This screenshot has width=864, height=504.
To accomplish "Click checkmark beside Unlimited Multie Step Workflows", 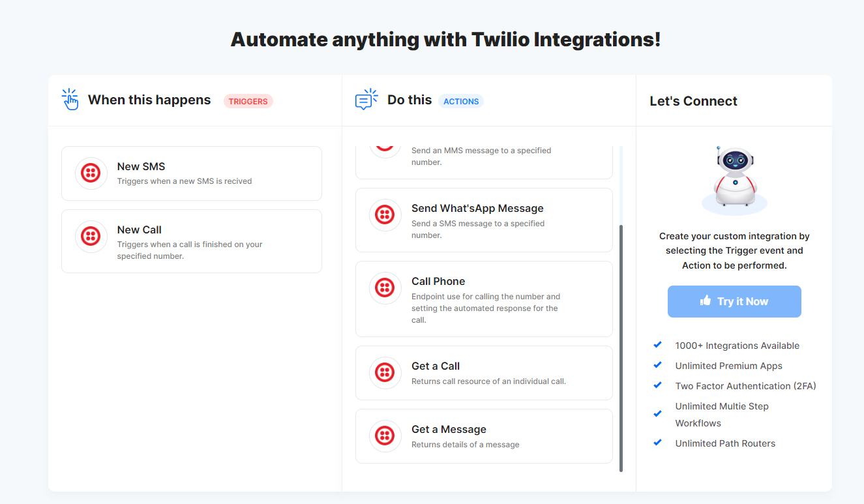I will tap(657, 414).
